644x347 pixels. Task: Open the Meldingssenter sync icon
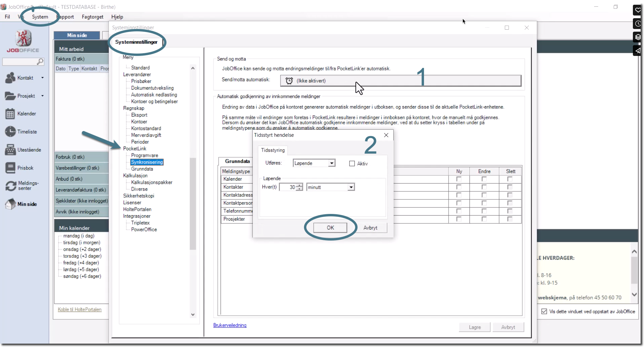click(11, 186)
